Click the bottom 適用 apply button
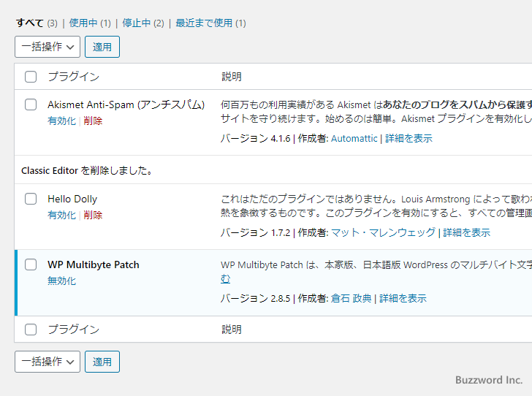The width and height of the screenshot is (532, 396). click(102, 362)
